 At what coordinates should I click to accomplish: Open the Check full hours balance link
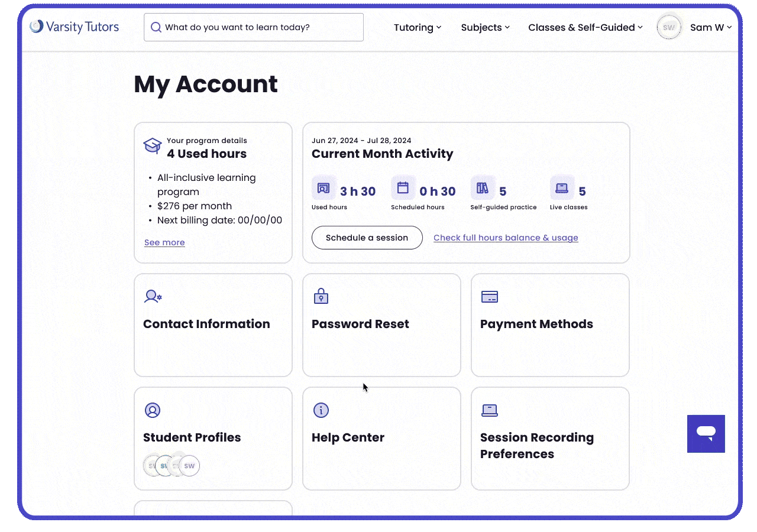506,238
